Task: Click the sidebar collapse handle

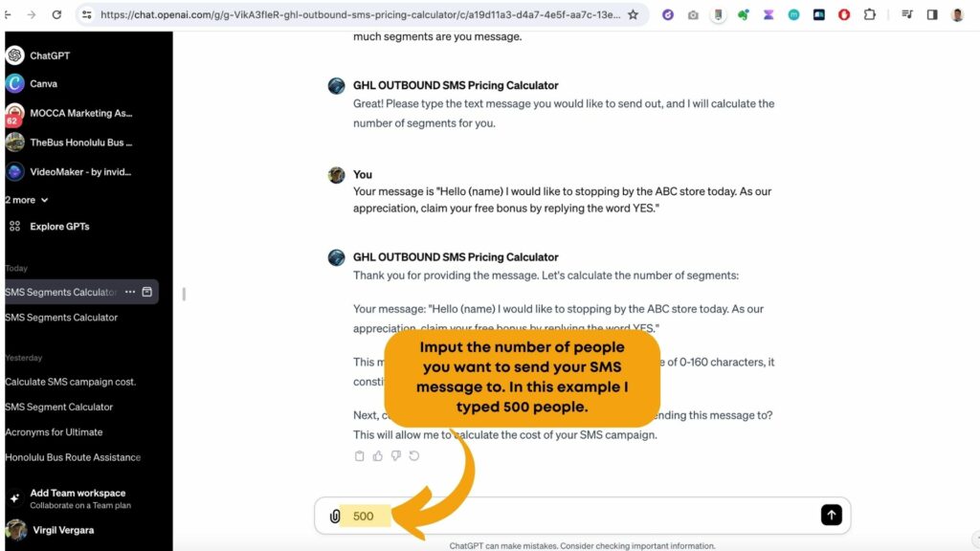Action: click(184, 294)
